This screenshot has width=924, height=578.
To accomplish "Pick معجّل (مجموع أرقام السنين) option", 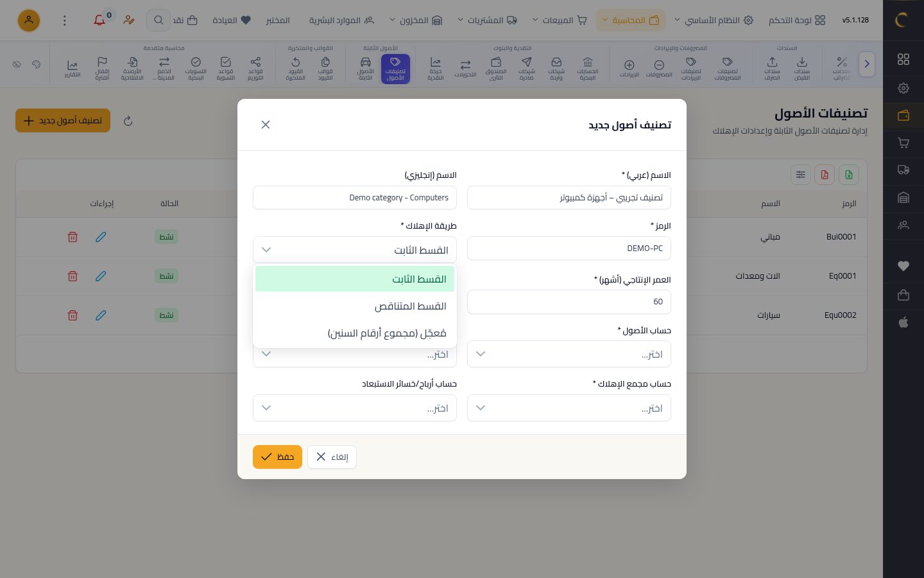I will (x=355, y=333).
